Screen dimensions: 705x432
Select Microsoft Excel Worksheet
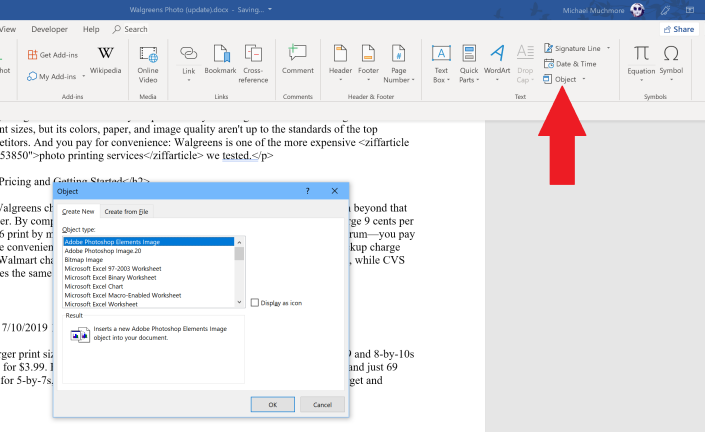pyautogui.click(x=148, y=304)
